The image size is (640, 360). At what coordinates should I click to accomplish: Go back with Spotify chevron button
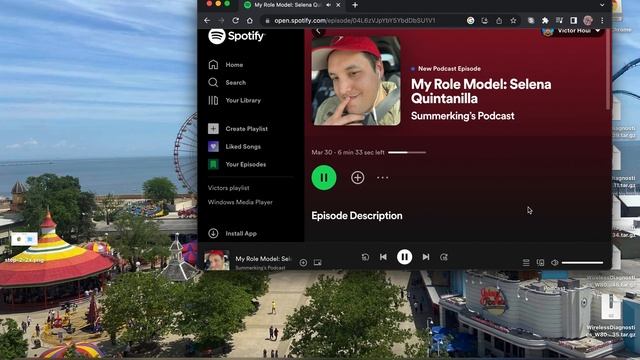(319, 31)
